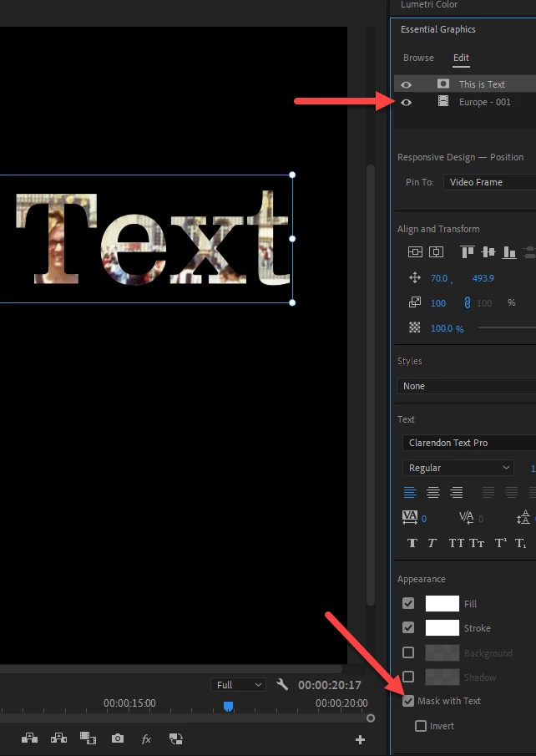Click the Vertical Center align icon
Image resolution: width=536 pixels, height=756 pixels.
point(415,251)
